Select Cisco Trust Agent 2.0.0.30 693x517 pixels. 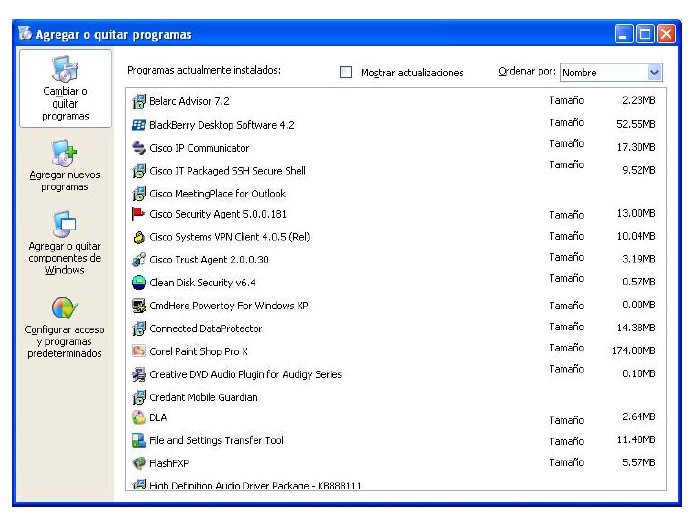click(209, 260)
